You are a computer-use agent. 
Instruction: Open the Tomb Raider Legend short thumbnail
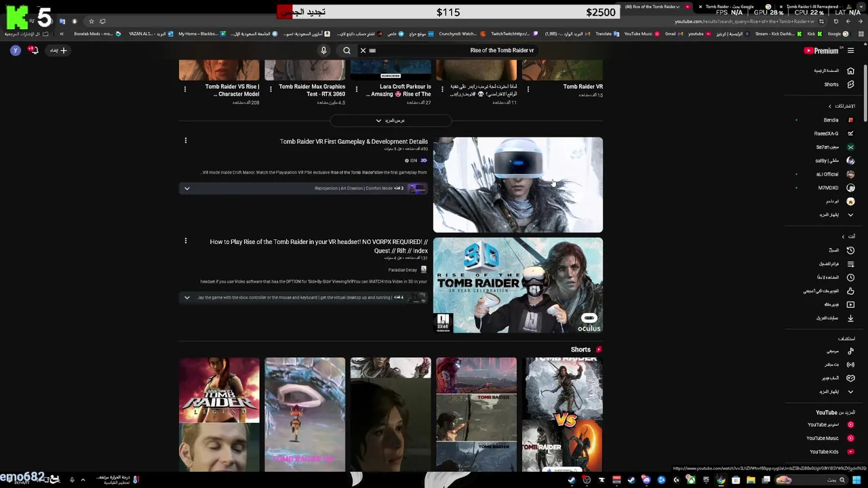point(219,414)
